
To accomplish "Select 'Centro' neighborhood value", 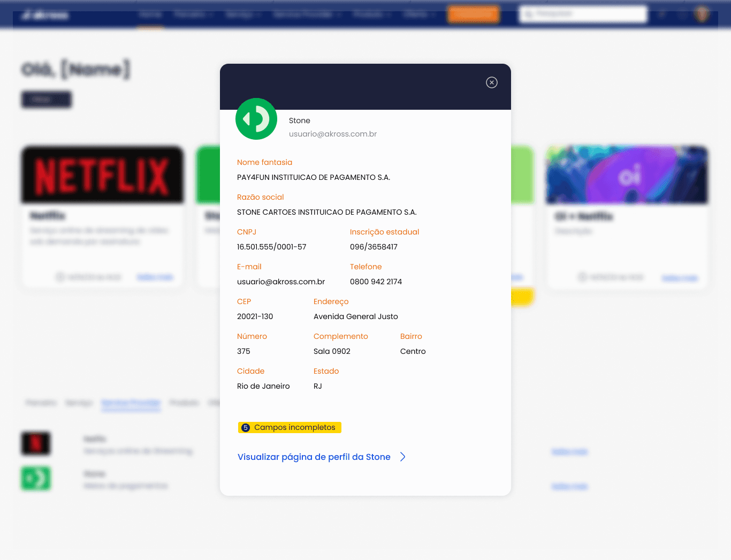I will [413, 351].
